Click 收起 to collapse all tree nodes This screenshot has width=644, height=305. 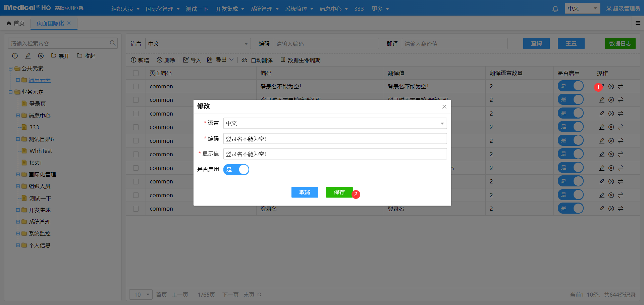tap(86, 56)
